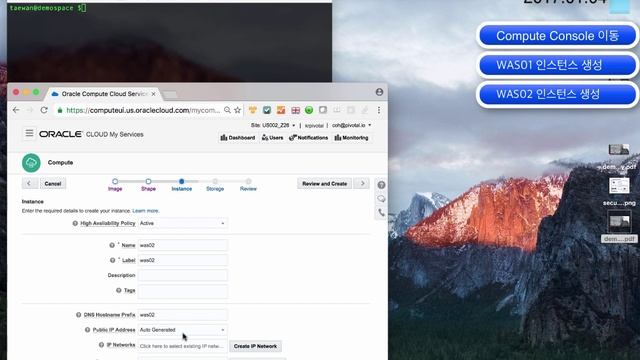Cancel the instance creation wizard
The height and width of the screenshot is (360, 640).
coord(53,184)
